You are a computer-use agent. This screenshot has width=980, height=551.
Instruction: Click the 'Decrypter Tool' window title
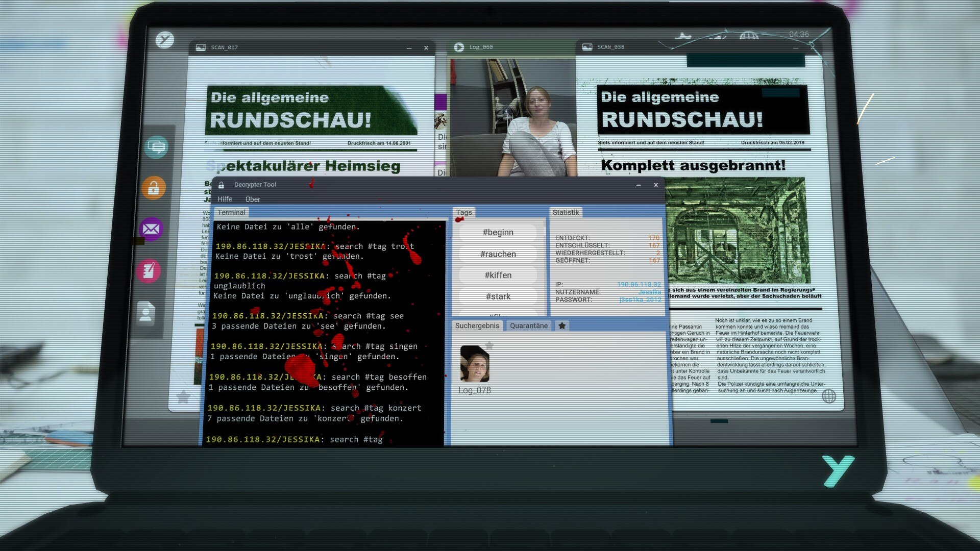tap(255, 185)
